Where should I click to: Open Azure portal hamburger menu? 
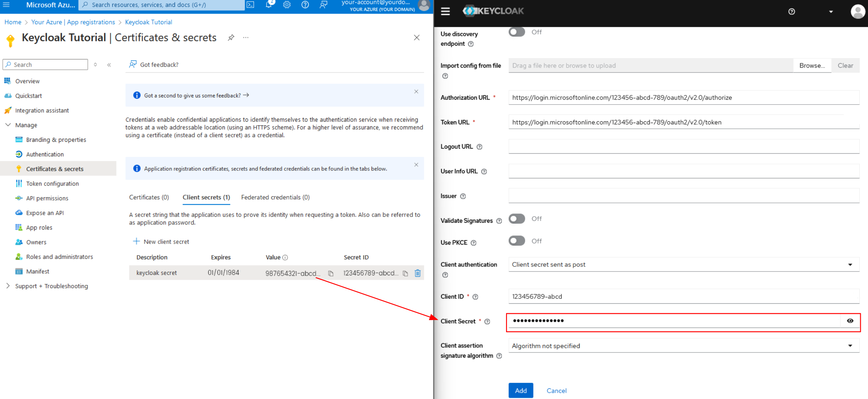point(6,5)
